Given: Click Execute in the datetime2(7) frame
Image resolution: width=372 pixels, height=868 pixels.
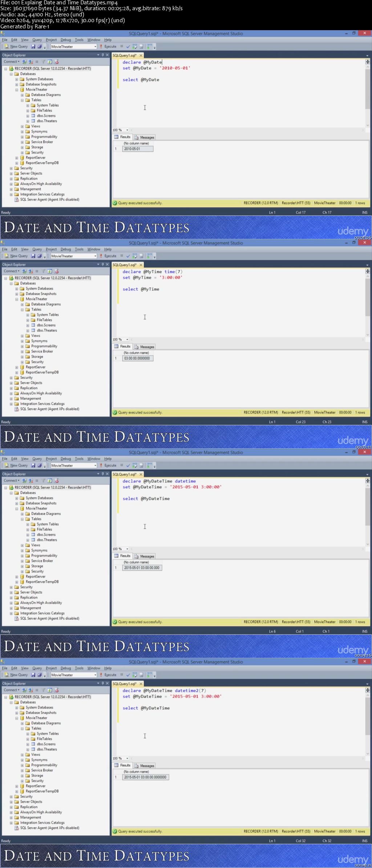Looking at the screenshot, I should tap(108, 675).
